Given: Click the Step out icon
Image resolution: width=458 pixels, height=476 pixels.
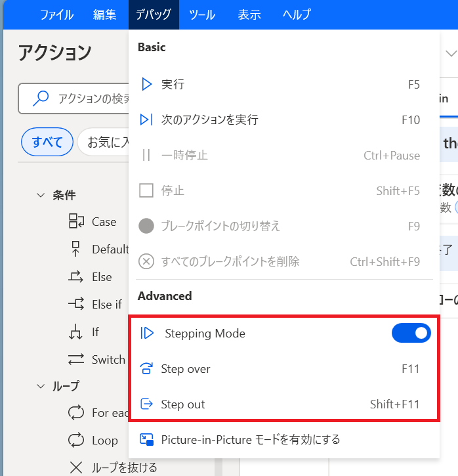Looking at the screenshot, I should coord(147,404).
